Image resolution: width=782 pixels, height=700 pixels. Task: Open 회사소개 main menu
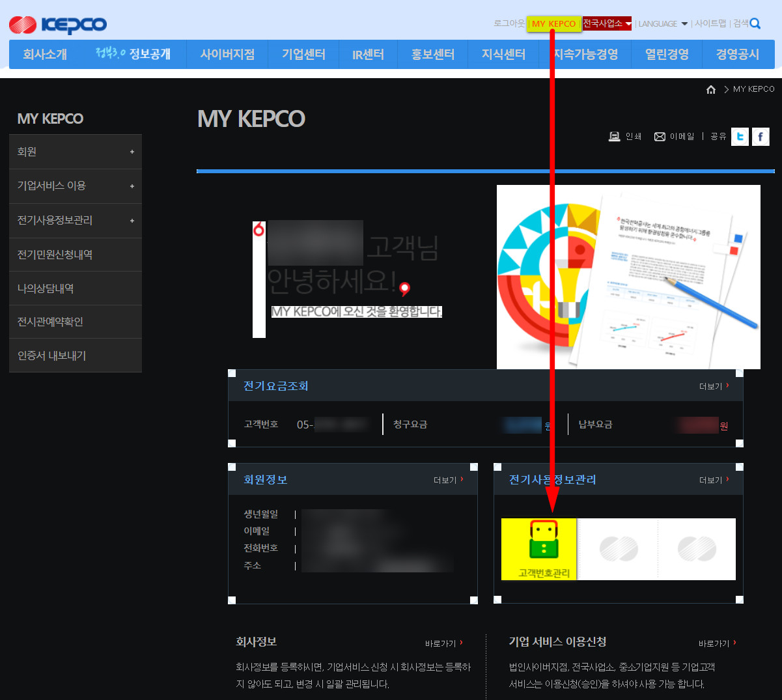45,55
